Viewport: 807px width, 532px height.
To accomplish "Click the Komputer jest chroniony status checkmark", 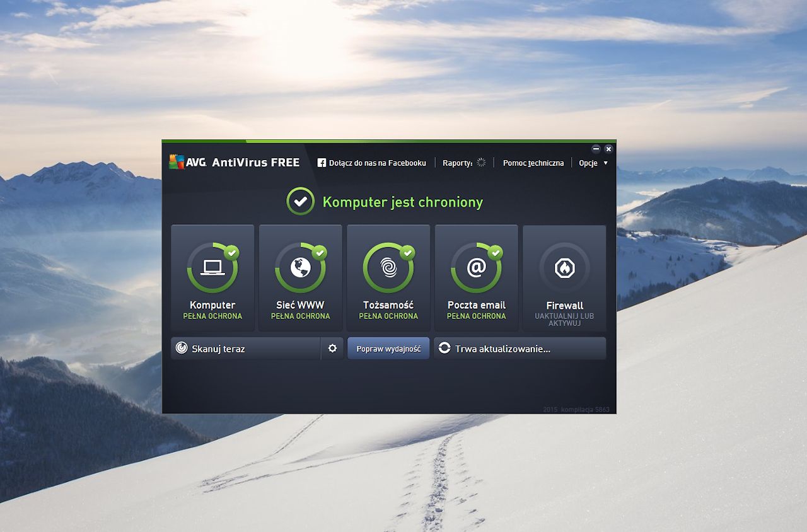I will click(x=300, y=202).
